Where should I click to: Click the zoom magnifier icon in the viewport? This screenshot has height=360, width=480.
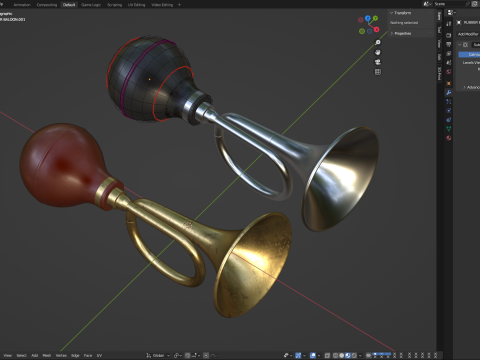[x=378, y=42]
